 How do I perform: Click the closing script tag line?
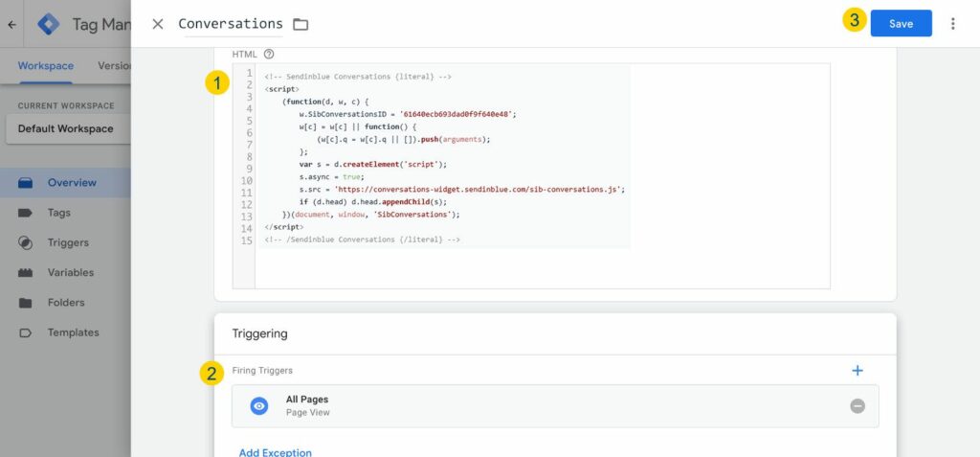283,227
